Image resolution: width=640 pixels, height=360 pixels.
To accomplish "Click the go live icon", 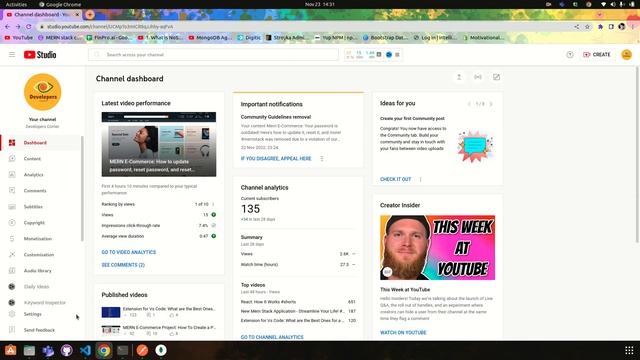I will [x=478, y=77].
